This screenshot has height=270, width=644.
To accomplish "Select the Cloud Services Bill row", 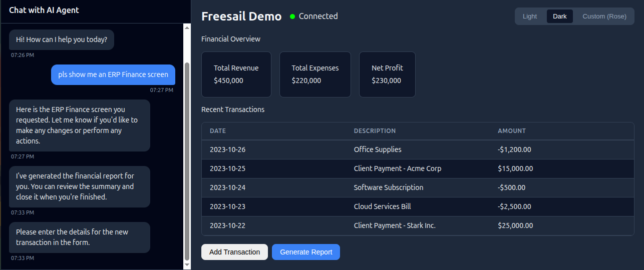I will [x=382, y=206].
